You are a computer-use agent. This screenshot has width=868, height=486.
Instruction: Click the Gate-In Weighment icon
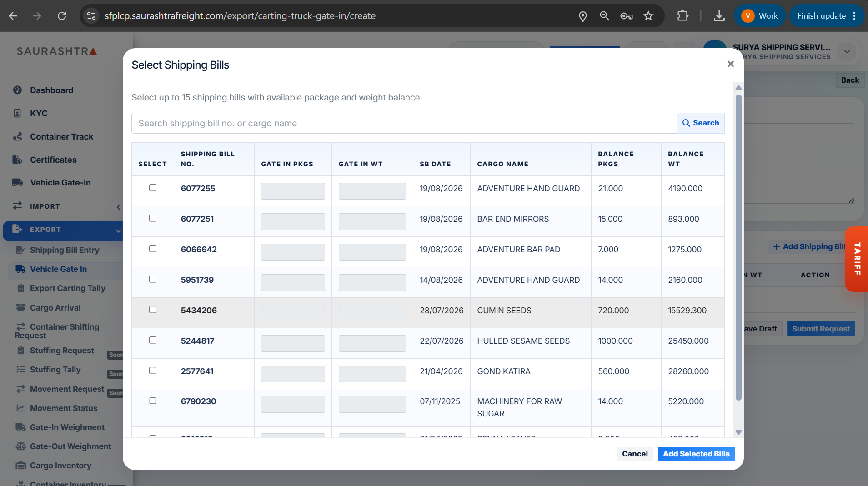20,427
